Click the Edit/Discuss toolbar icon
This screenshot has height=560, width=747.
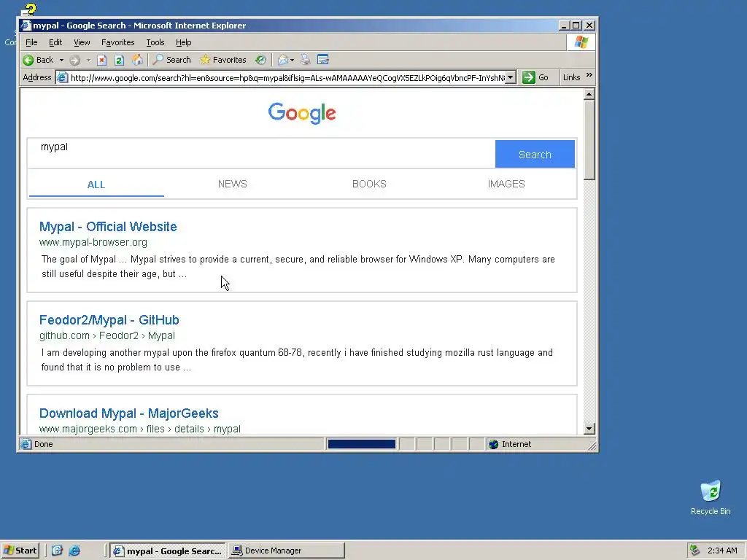(323, 60)
